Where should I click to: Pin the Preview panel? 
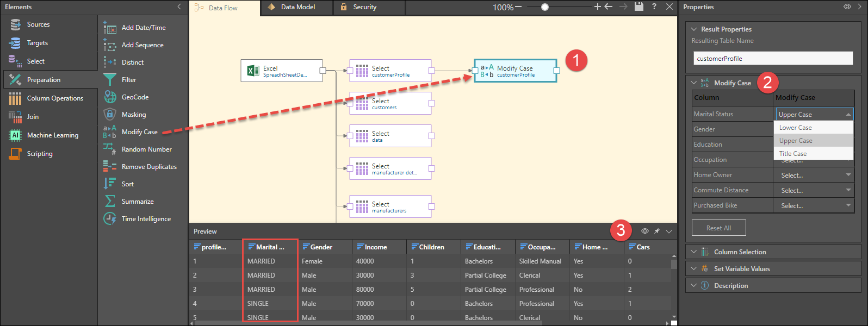[x=657, y=231]
